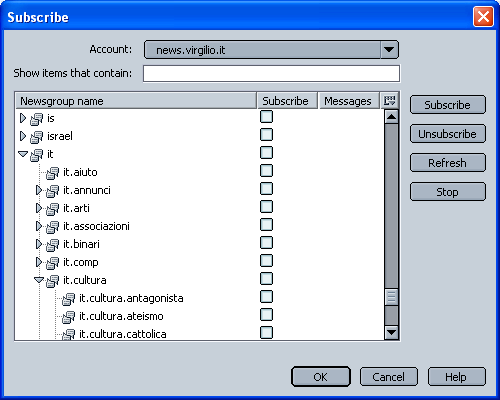Enable subscription checkbox for it.comp

266,261
